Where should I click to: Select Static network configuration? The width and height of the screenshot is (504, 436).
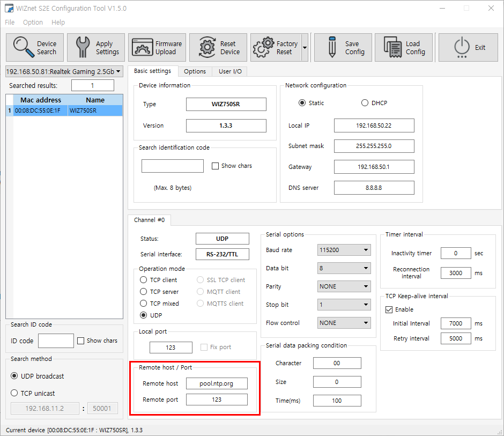(x=302, y=103)
